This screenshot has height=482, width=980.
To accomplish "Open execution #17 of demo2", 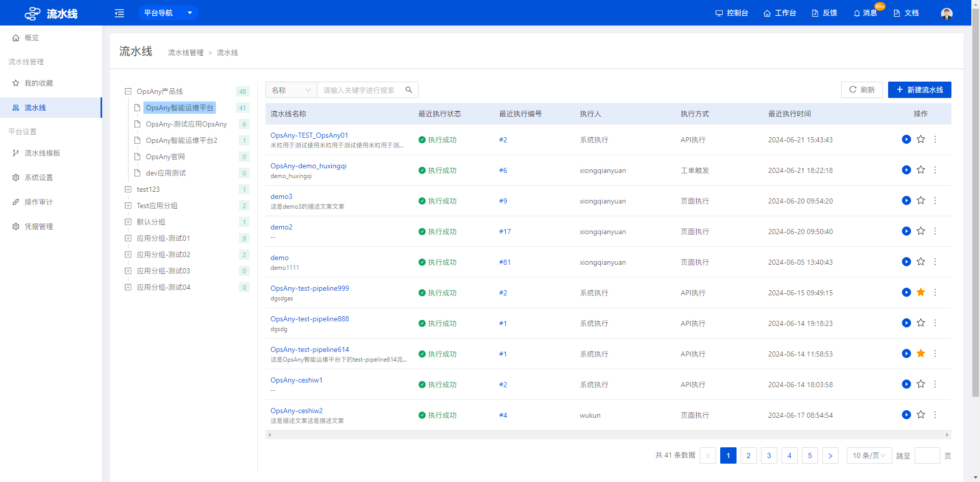I will pyautogui.click(x=505, y=232).
